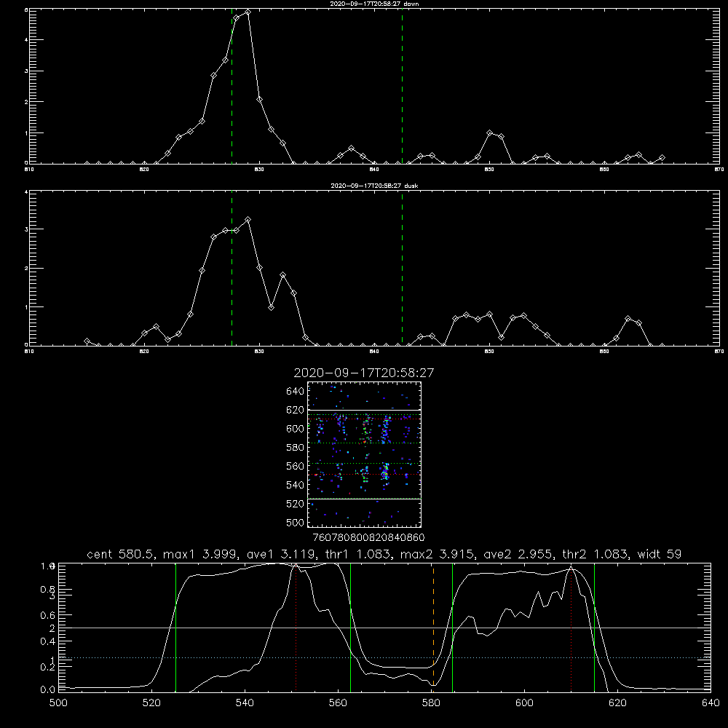Click heatmap y-axis label "500"
Image resolution: width=728 pixels, height=728 pixels.
[296, 522]
